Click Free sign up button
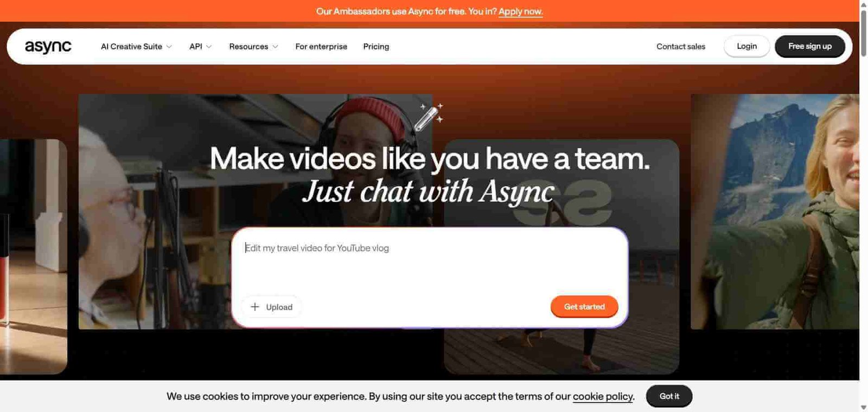The width and height of the screenshot is (868, 412). (810, 46)
